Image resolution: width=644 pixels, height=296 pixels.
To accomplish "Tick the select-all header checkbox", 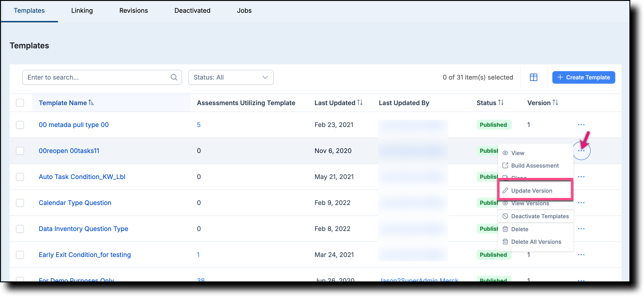I will pos(20,103).
